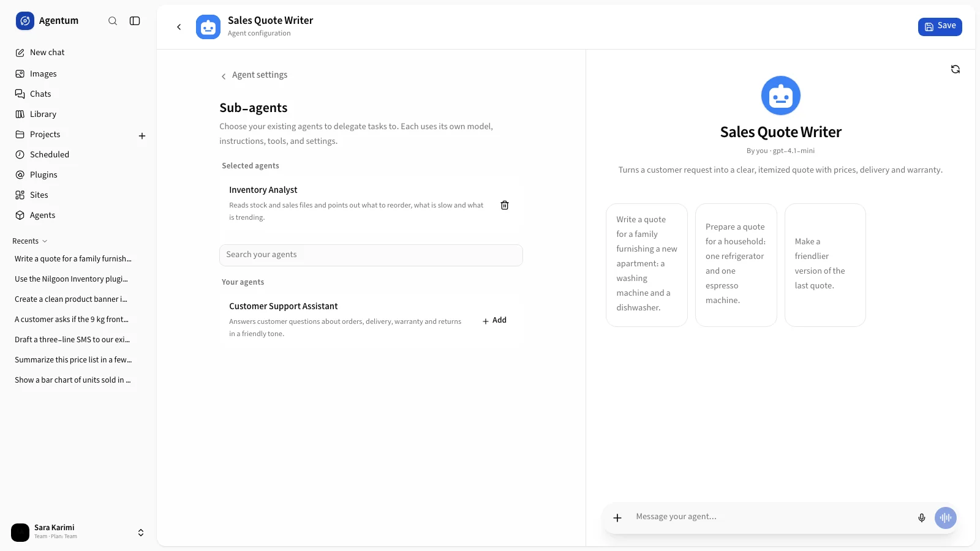Screen dimensions: 980x551
Task: Expand the Sara Karimi account switcher
Action: [141, 533]
